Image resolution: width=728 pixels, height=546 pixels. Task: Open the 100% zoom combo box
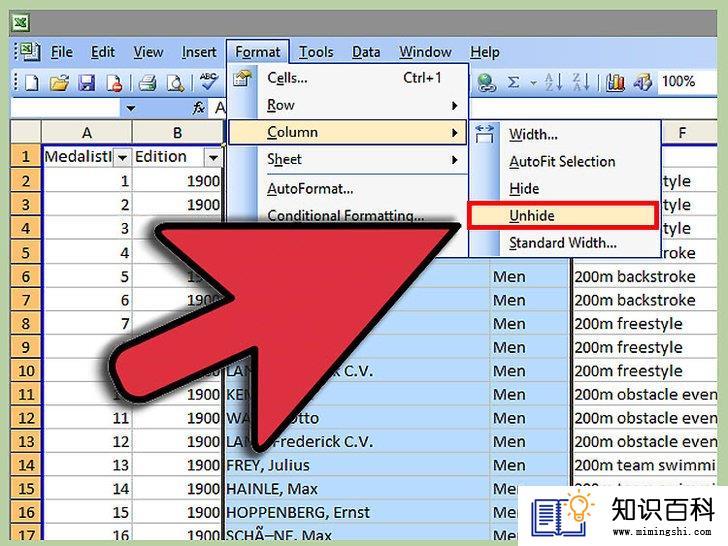click(687, 82)
